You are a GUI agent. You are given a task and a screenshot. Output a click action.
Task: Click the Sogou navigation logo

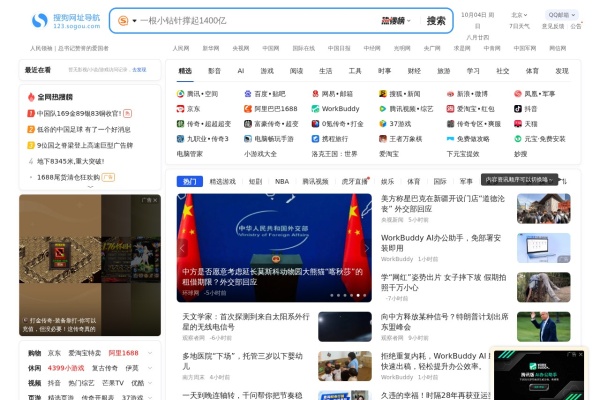pyautogui.click(x=66, y=21)
